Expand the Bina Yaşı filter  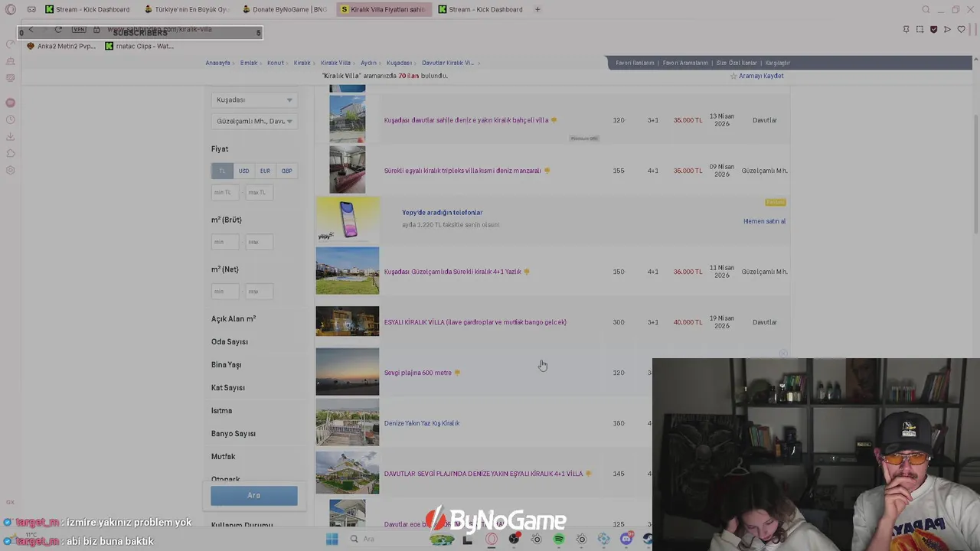coord(227,365)
